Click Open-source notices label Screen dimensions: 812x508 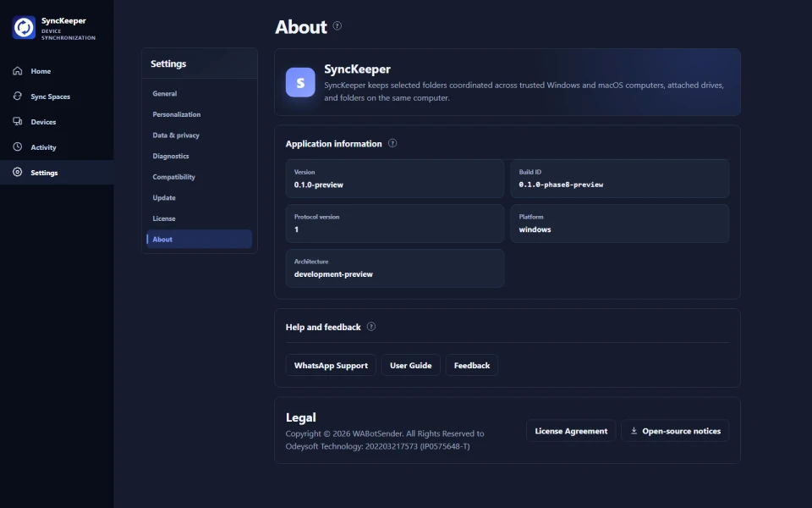click(x=682, y=431)
